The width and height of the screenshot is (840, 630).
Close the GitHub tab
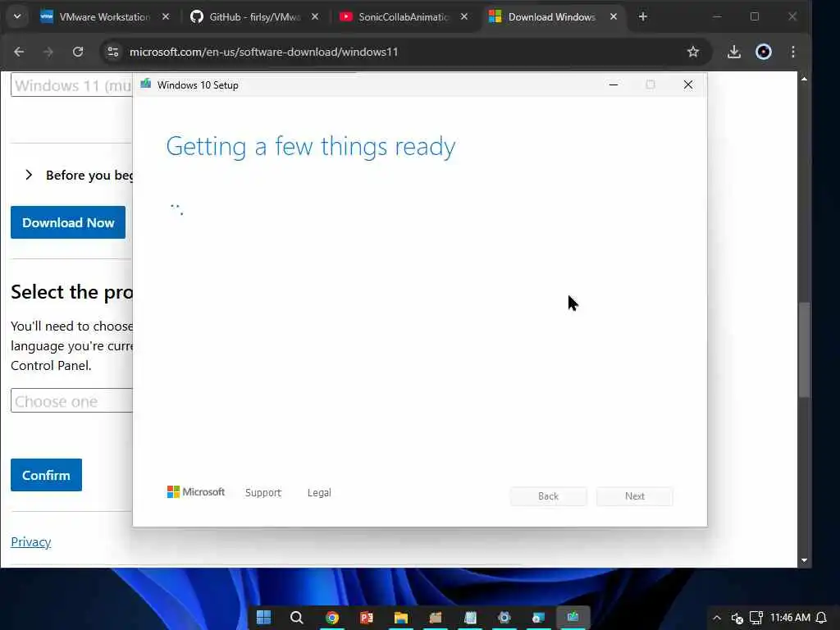coord(315,17)
